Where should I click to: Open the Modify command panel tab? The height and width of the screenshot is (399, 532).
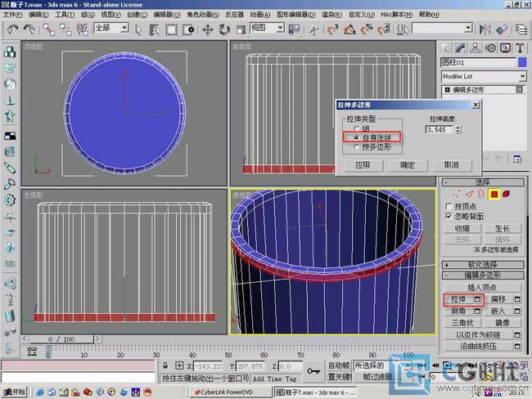(x=461, y=48)
